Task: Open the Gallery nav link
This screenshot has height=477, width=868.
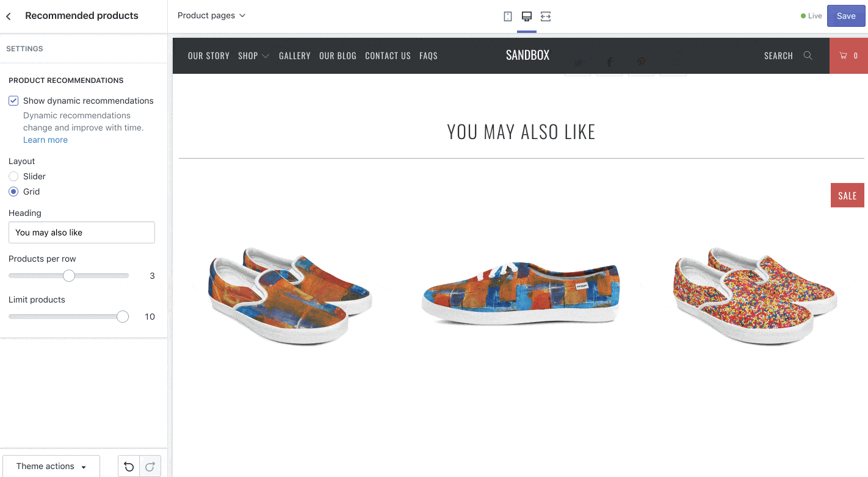Action: pos(295,56)
